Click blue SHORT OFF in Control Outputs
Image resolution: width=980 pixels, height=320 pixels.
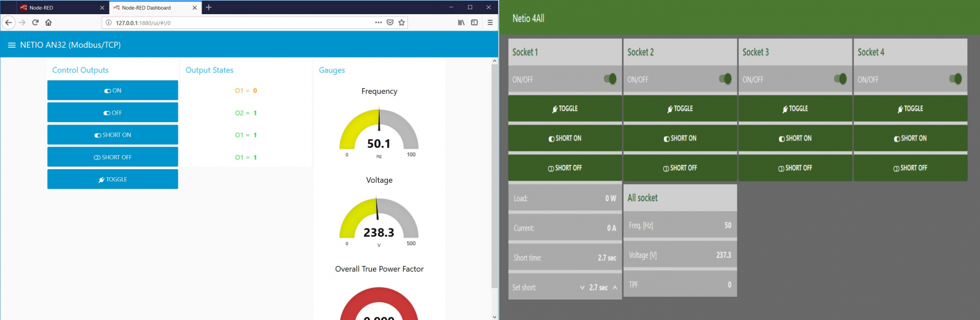113,157
